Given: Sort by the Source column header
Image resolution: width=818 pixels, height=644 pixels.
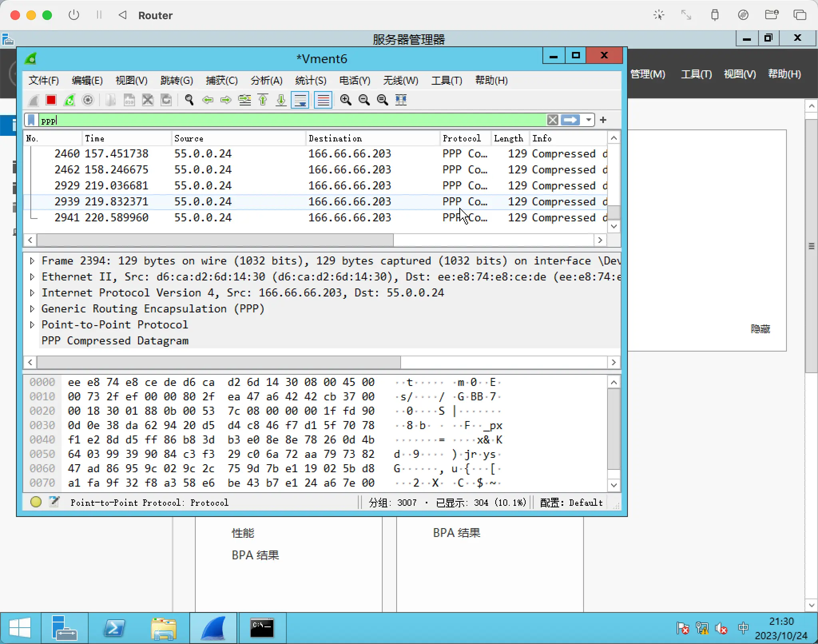Looking at the screenshot, I should (238, 138).
